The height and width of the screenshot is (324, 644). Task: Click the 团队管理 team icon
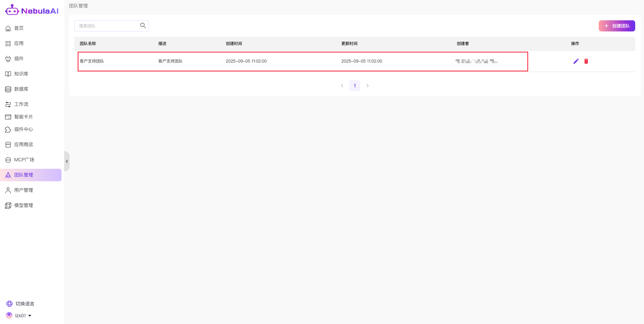coord(8,175)
